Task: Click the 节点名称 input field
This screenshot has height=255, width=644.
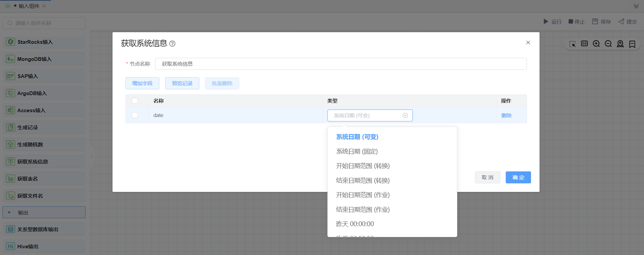Action: click(340, 64)
